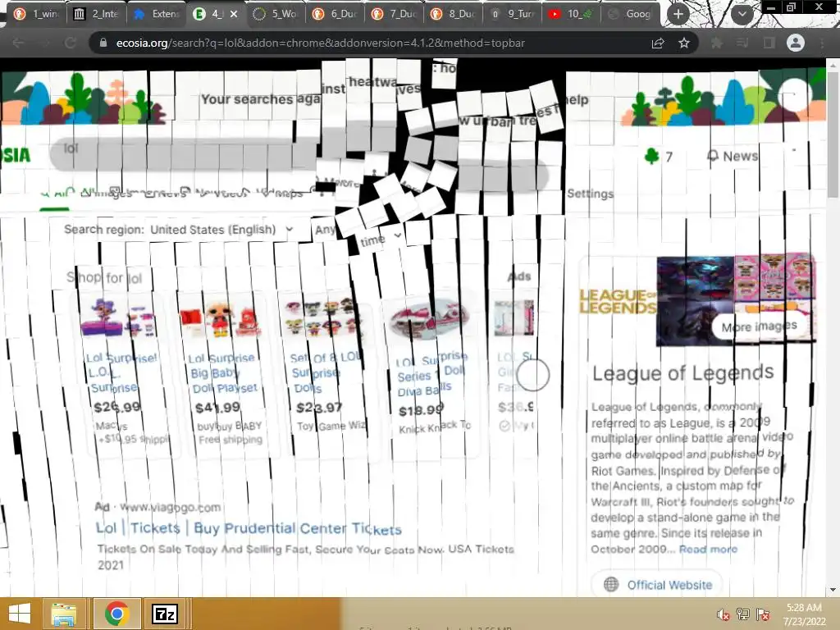This screenshot has width=840, height=630.
Task: Open Lol Tickets Prudential Center ad link
Action: 249,528
